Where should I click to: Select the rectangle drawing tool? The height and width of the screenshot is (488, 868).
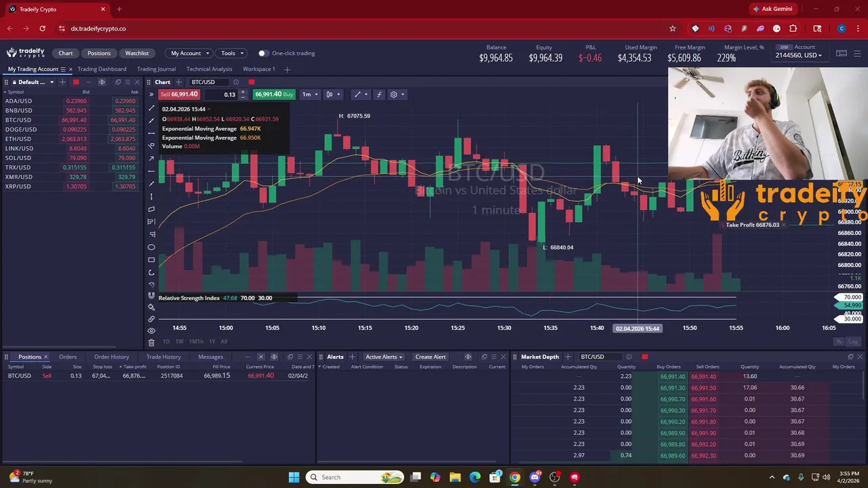(x=152, y=260)
